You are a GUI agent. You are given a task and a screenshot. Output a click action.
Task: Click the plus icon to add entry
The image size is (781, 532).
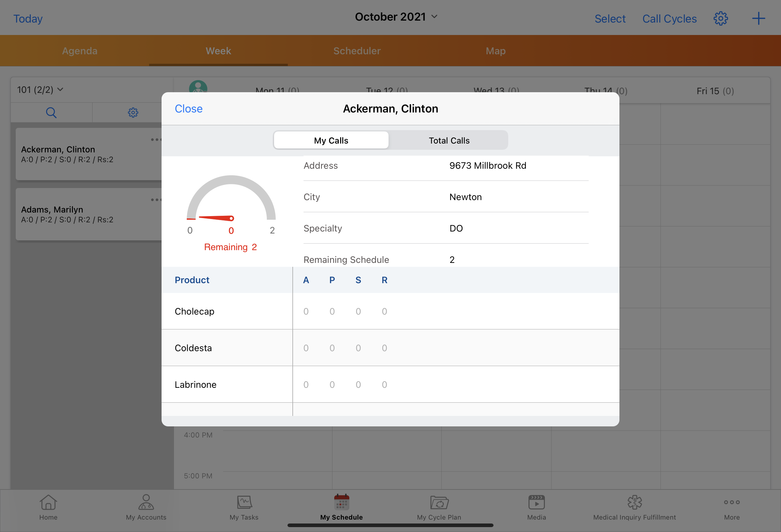click(x=758, y=19)
